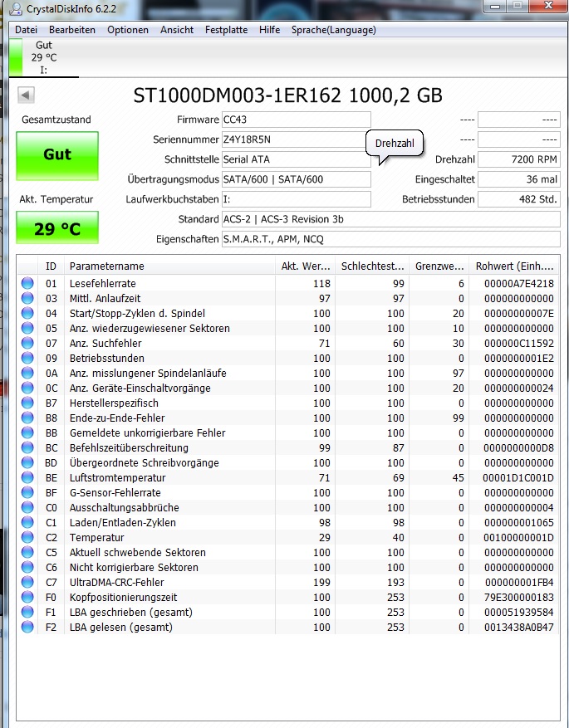Click the ID column header
569x728 pixels.
click(x=51, y=266)
